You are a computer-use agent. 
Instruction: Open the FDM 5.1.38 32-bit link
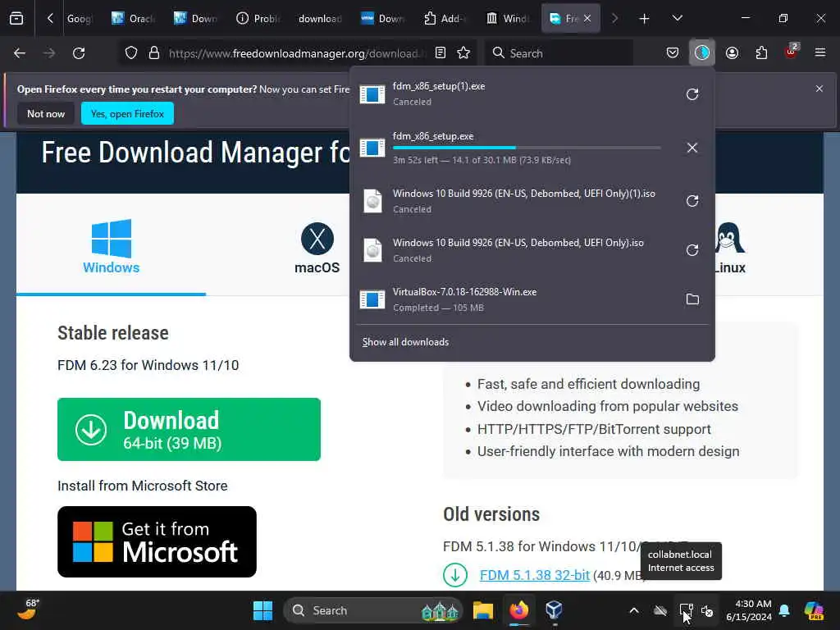point(535,575)
